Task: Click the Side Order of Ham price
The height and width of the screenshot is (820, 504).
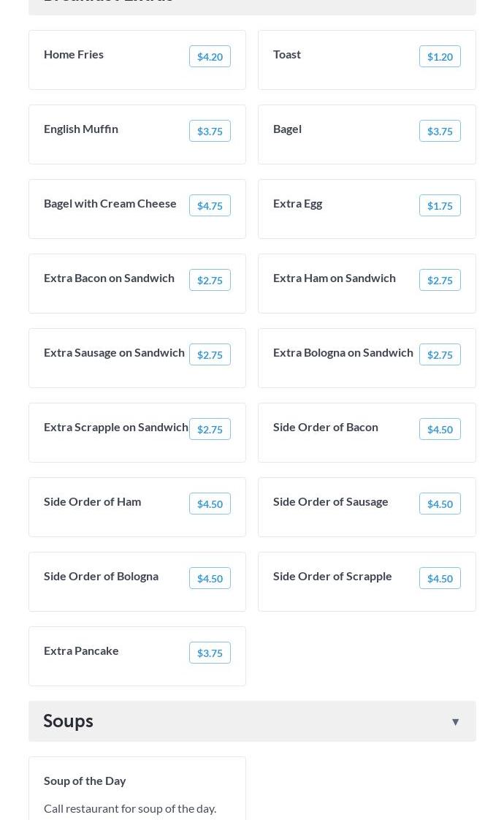Action: click(210, 504)
